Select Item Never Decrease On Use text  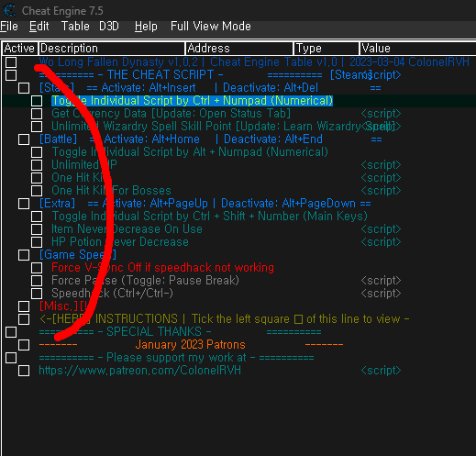coord(127,229)
